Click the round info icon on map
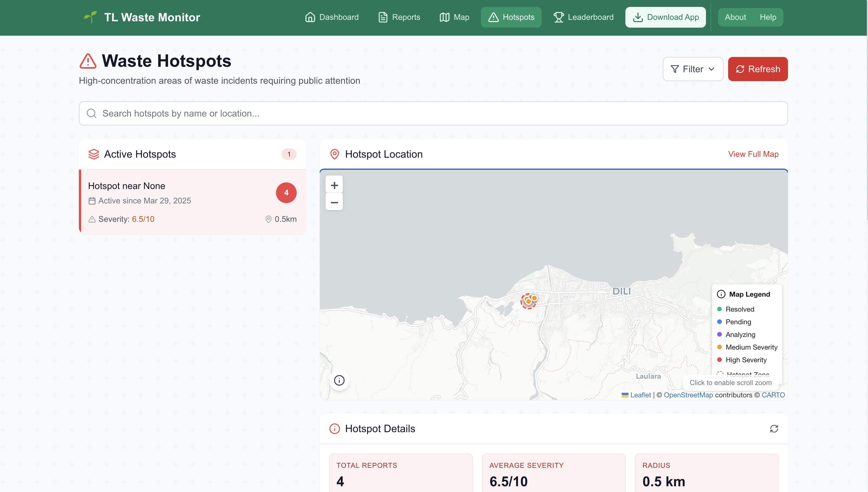Screen dimensions: 868x492 pos(339,380)
